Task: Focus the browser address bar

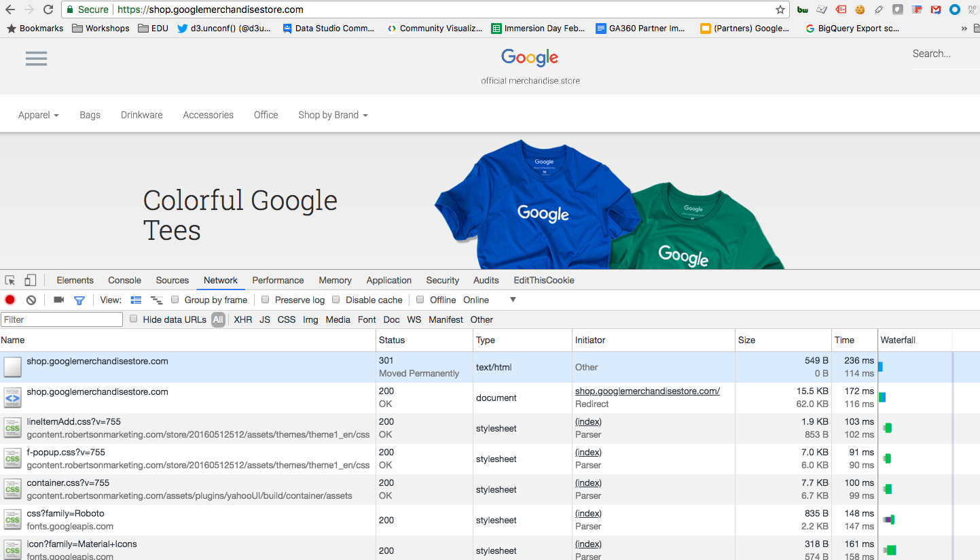Action: pos(426,10)
